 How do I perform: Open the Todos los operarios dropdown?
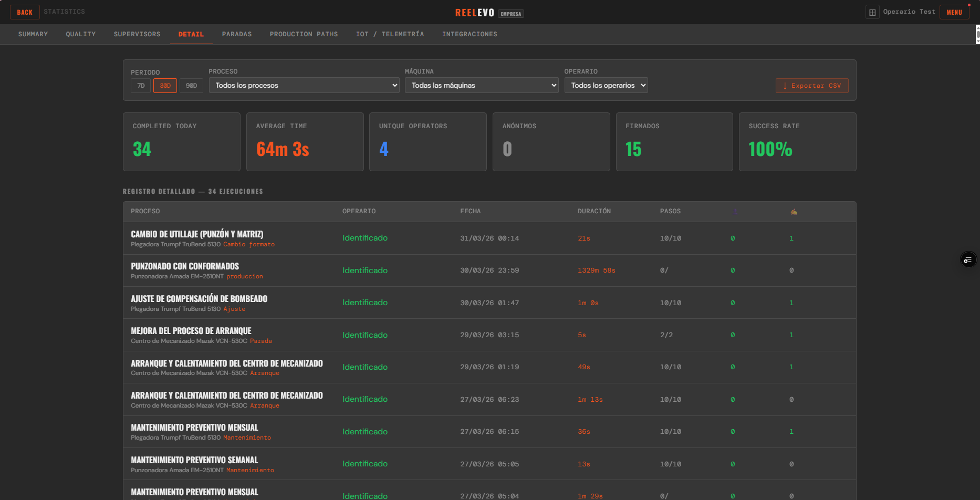pos(606,86)
